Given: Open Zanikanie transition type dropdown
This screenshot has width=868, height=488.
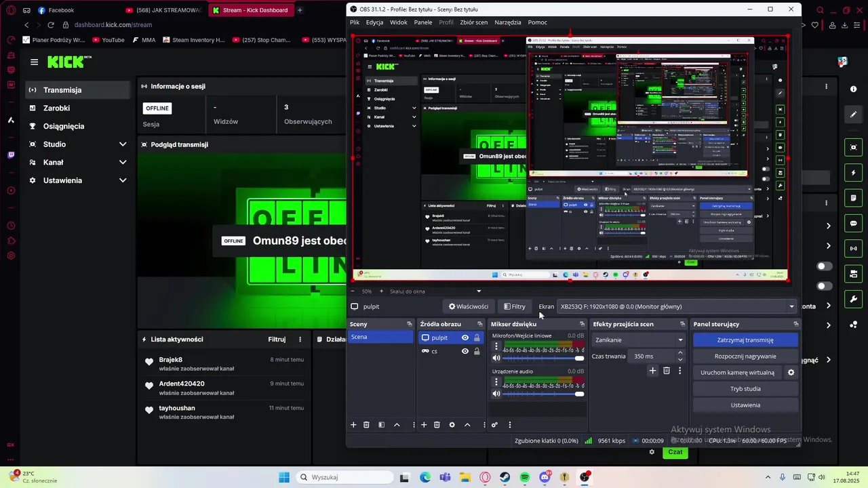Looking at the screenshot, I should tap(639, 340).
